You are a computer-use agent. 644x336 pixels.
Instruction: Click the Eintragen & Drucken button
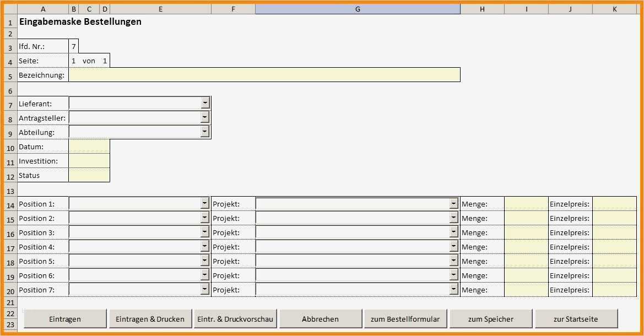[150, 318]
